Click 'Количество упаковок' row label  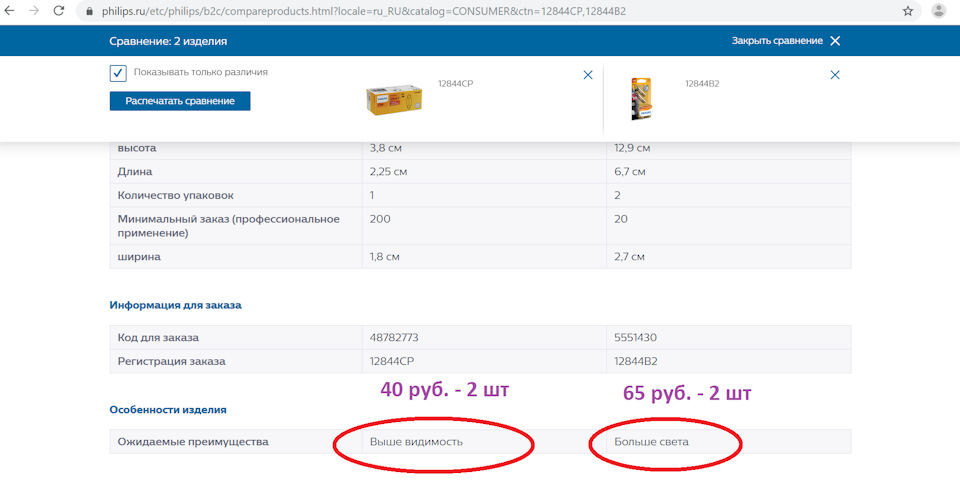[175, 195]
